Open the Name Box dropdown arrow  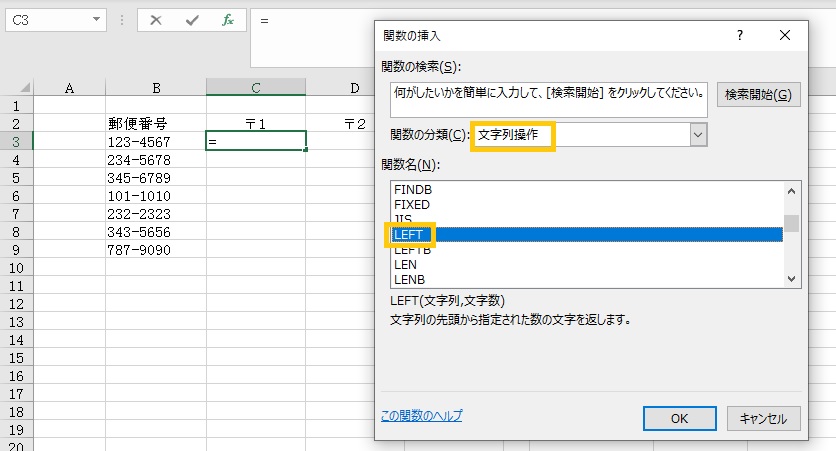[95, 20]
